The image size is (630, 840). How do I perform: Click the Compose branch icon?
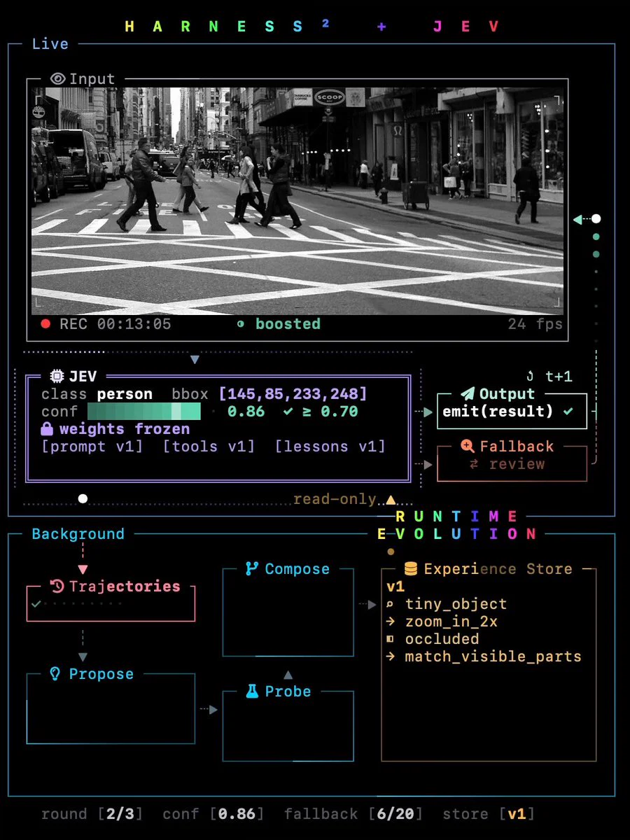[252, 568]
